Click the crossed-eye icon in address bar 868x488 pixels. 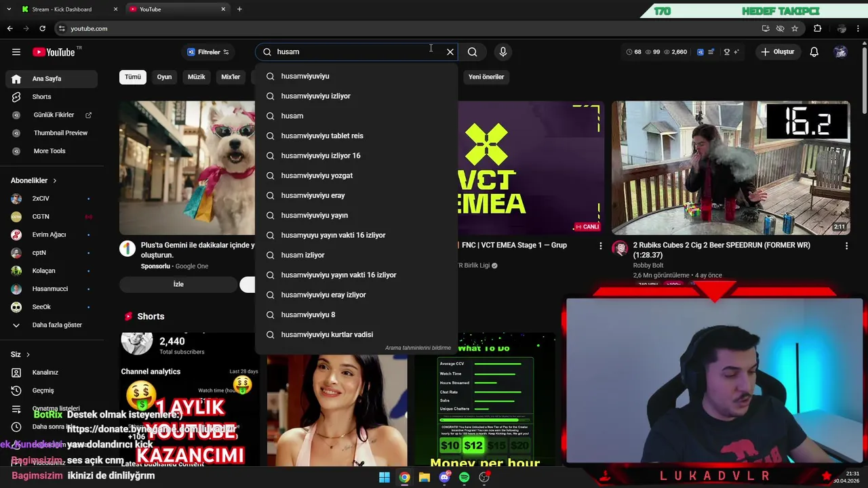[780, 28]
